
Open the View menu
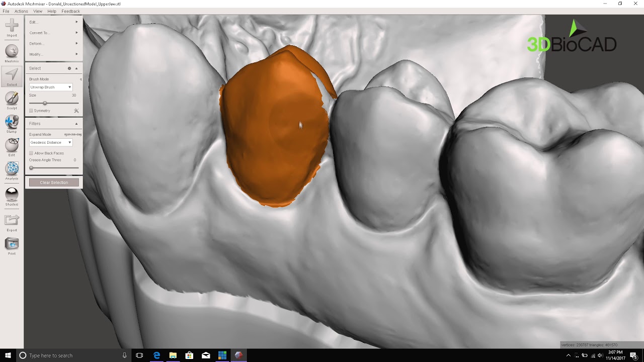point(38,11)
